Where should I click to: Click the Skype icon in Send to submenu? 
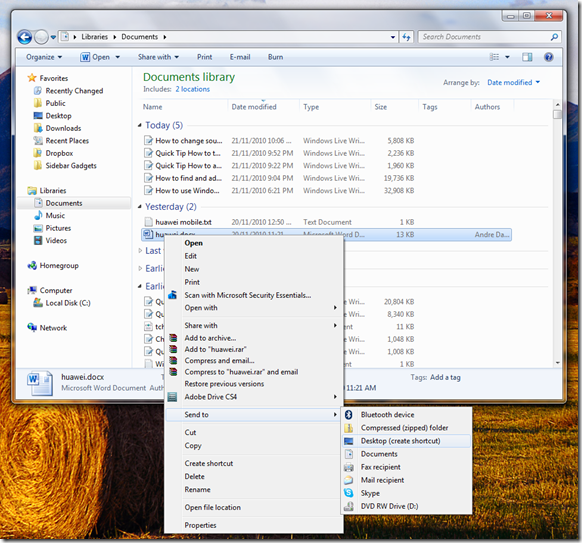click(349, 493)
